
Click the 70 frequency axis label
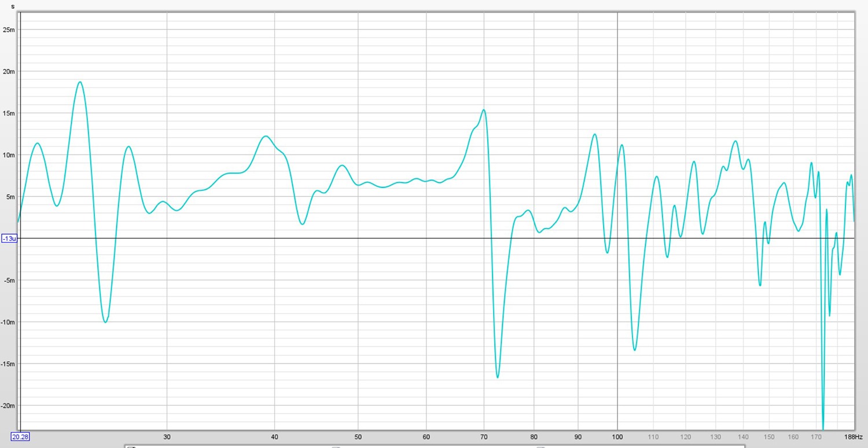coord(484,436)
